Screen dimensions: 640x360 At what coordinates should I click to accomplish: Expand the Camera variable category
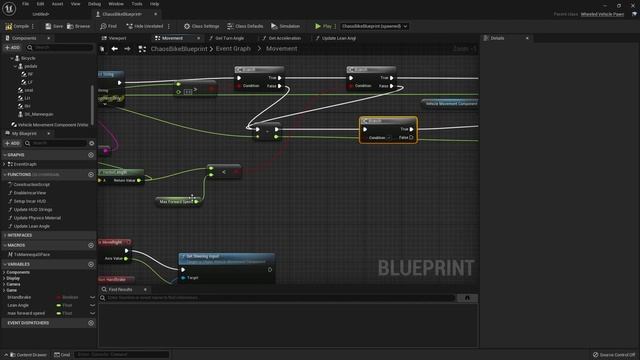point(4,284)
